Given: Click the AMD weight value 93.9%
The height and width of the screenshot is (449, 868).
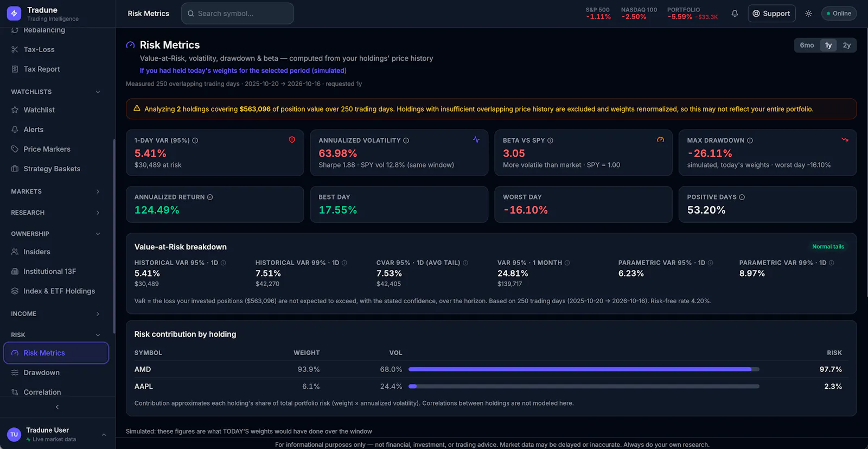Looking at the screenshot, I should pos(309,369).
